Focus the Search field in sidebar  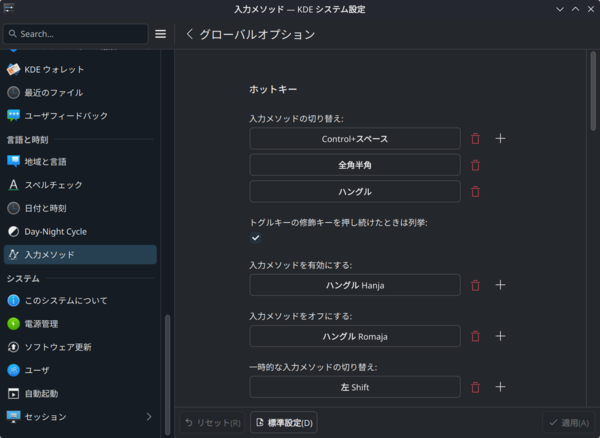click(76, 34)
